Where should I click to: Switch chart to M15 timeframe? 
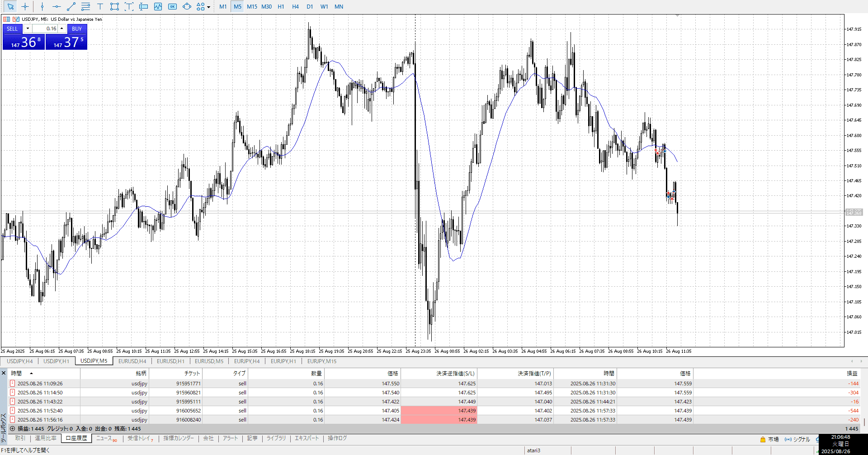point(252,7)
